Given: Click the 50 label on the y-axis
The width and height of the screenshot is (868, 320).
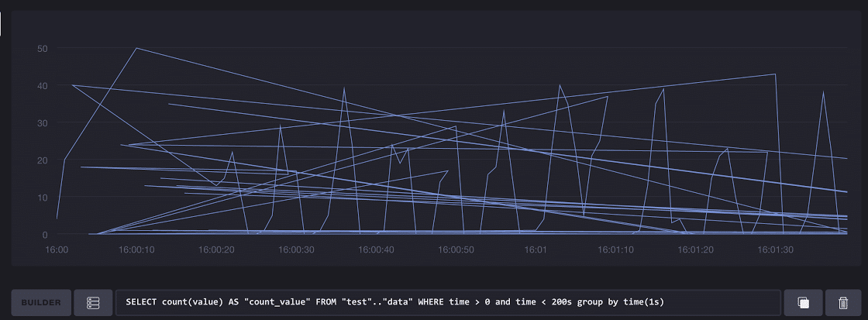Looking at the screenshot, I should click(43, 49).
